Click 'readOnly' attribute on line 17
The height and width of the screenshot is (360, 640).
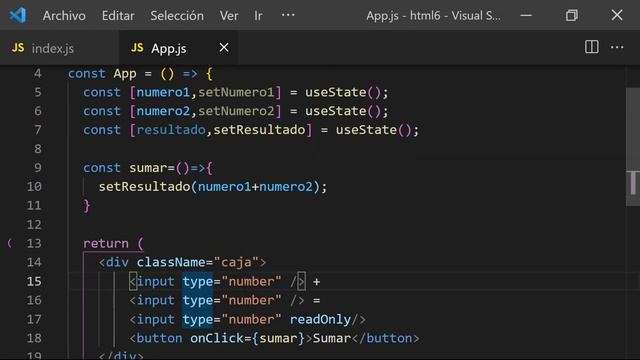[320, 319]
